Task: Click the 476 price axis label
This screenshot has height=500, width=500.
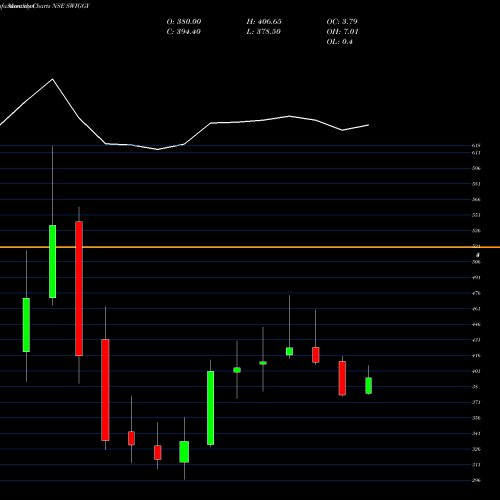Action: pos(476,293)
